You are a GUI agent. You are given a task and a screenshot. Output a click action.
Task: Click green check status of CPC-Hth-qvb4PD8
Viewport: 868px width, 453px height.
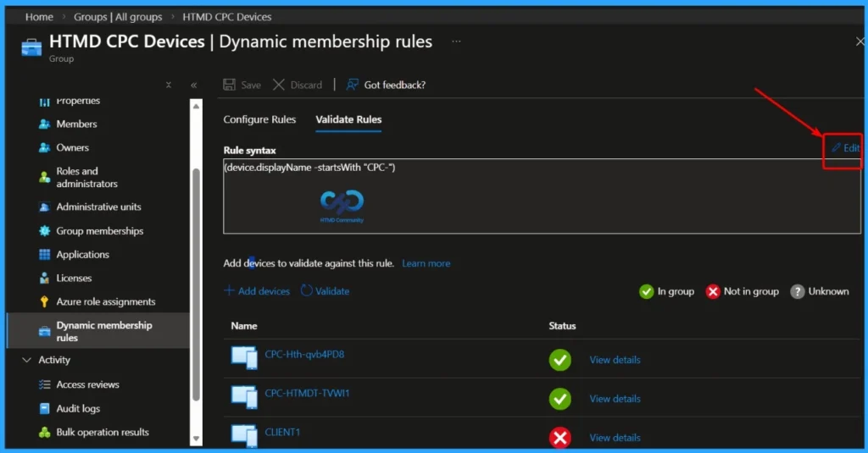(560, 360)
